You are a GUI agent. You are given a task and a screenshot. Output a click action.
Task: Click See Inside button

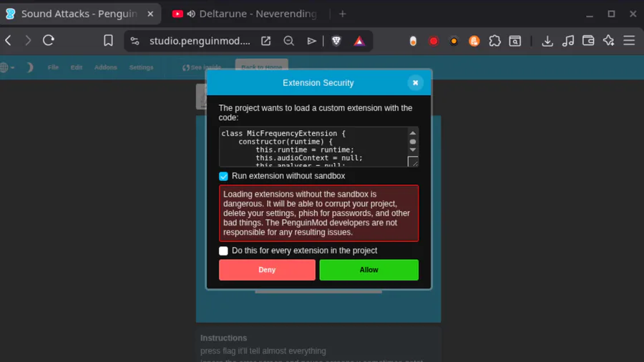point(202,67)
